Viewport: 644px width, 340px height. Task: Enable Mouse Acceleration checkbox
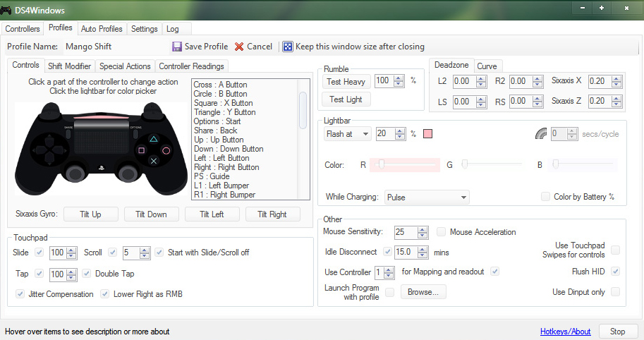click(441, 231)
